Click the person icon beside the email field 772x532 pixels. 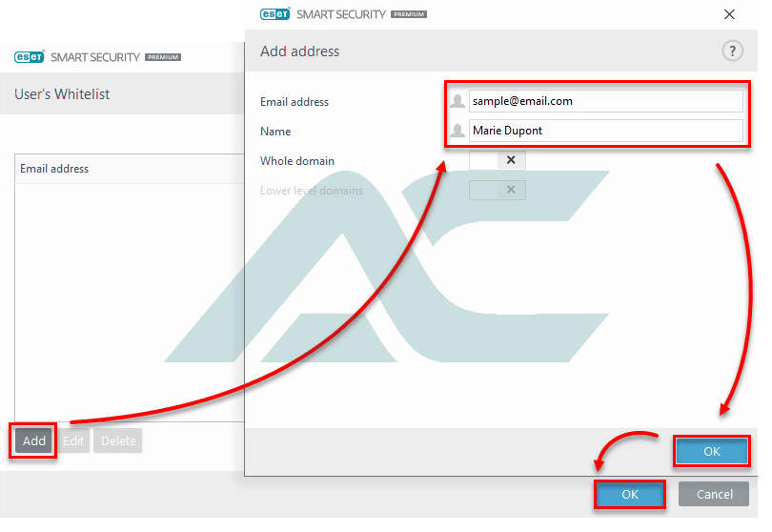coord(457,101)
